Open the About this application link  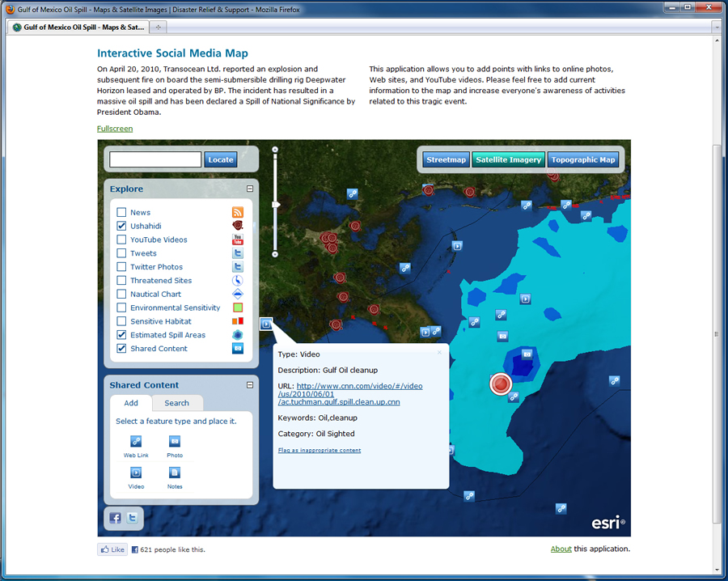point(561,549)
